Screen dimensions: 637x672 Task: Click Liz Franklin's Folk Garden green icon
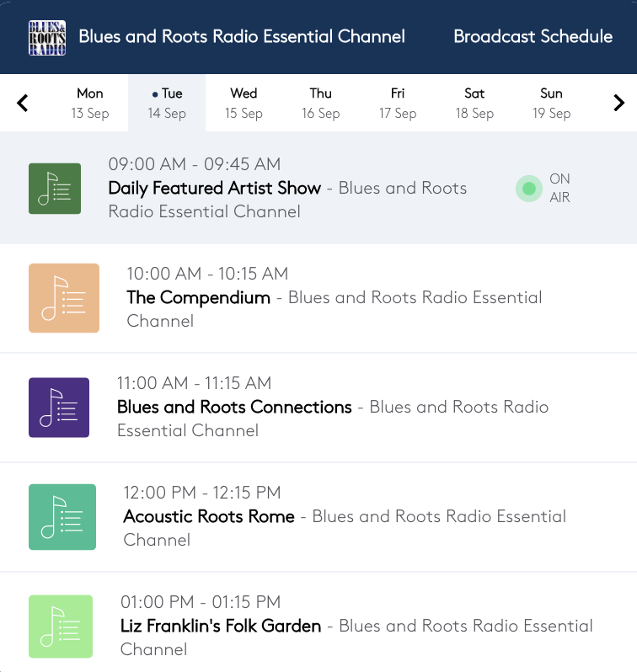61,627
